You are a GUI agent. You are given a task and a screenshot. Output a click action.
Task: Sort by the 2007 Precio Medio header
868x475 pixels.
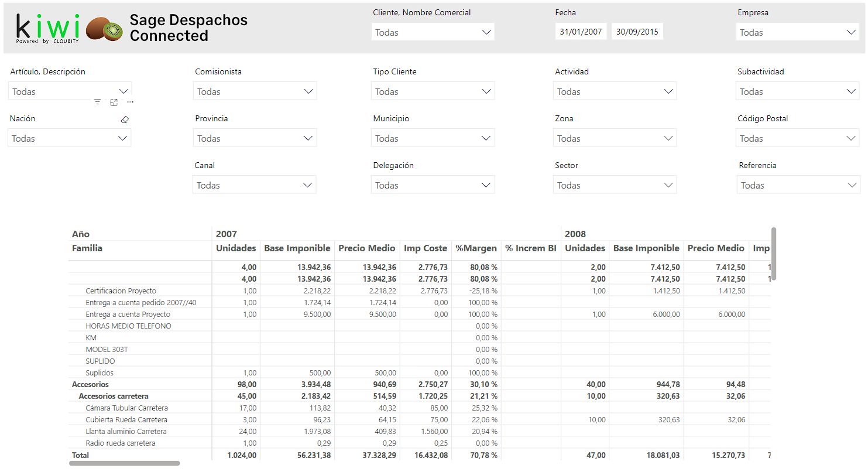tap(367, 248)
